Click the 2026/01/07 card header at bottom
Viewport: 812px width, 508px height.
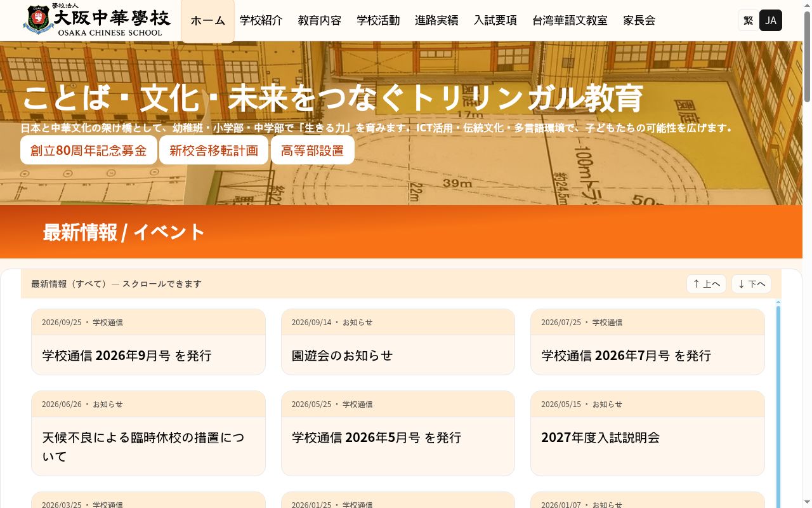648,501
